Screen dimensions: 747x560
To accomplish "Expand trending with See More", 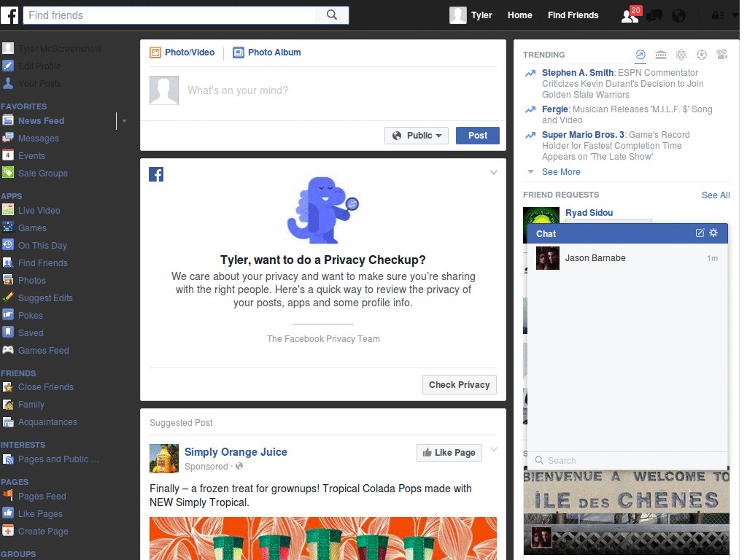I will (x=561, y=172).
